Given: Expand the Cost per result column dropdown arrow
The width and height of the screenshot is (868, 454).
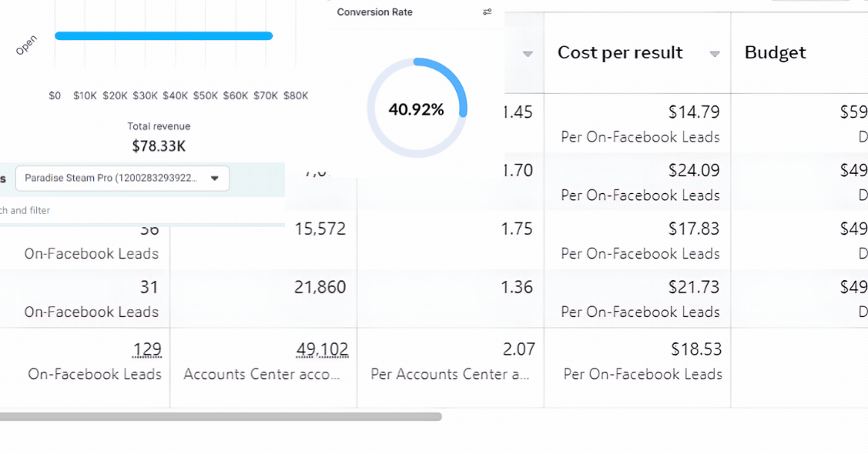Looking at the screenshot, I should (x=715, y=54).
